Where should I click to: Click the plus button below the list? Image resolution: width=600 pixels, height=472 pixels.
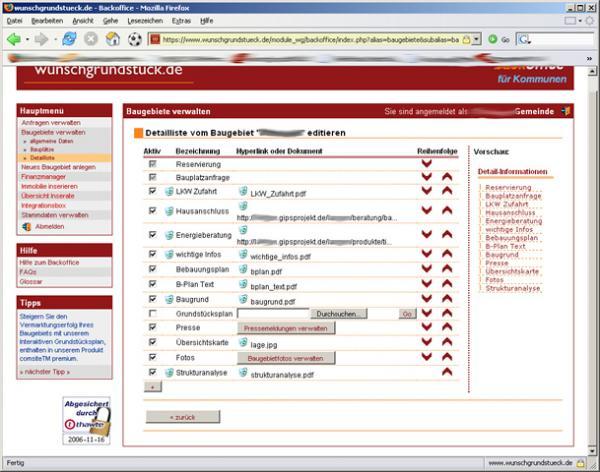pos(153,387)
